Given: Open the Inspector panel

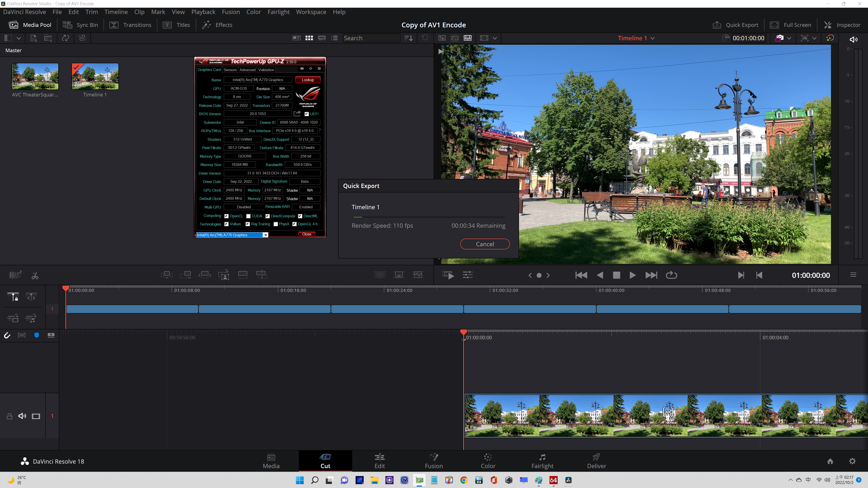Looking at the screenshot, I should [x=842, y=25].
